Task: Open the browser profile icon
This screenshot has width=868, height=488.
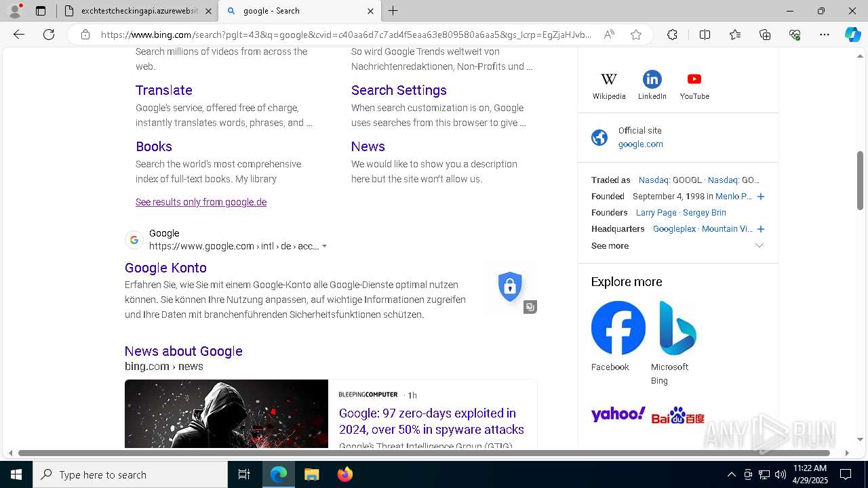Action: tap(15, 11)
